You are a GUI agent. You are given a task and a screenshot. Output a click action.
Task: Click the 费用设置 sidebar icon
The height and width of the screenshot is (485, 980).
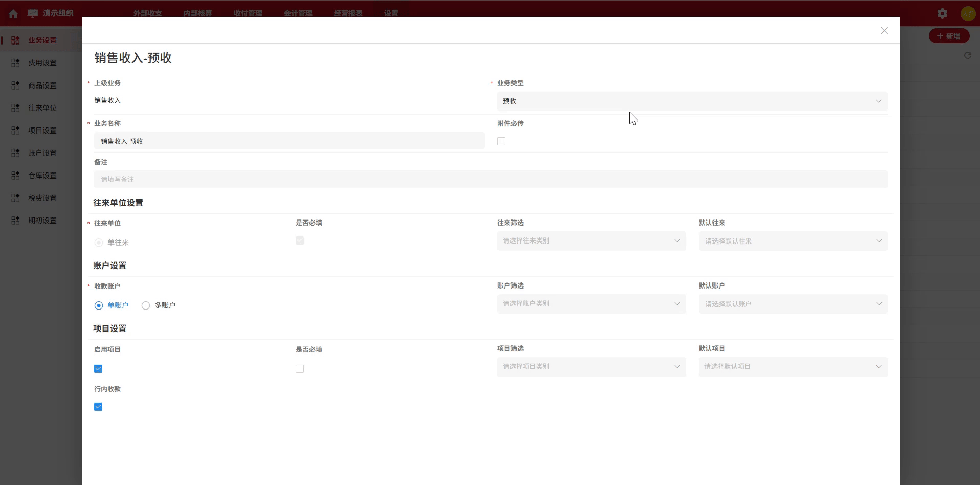point(16,63)
